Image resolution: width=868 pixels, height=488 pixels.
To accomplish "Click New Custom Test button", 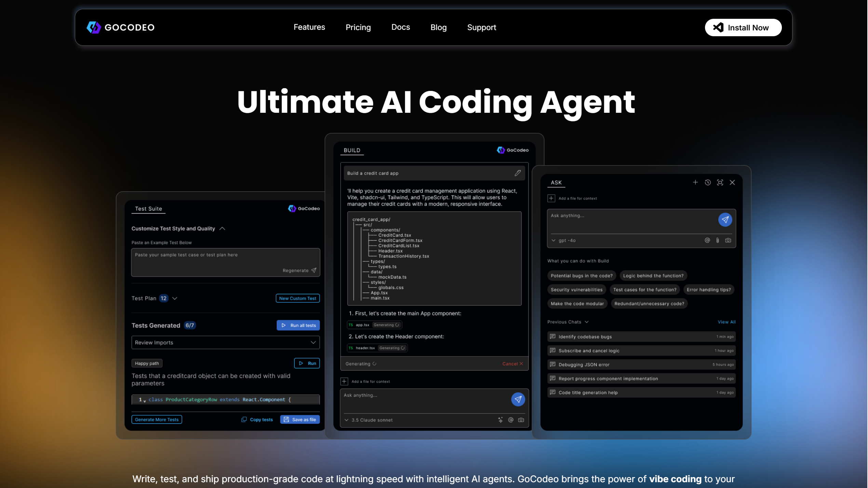I will pyautogui.click(x=298, y=298).
